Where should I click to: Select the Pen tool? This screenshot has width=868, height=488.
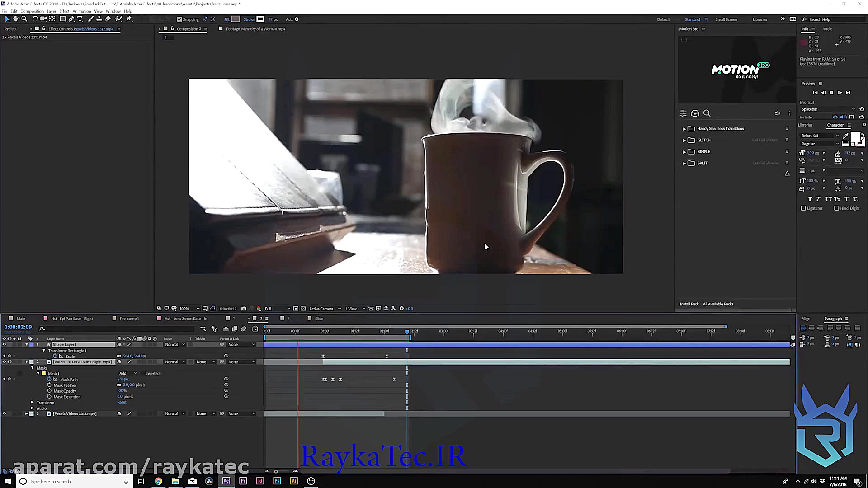tap(71, 19)
